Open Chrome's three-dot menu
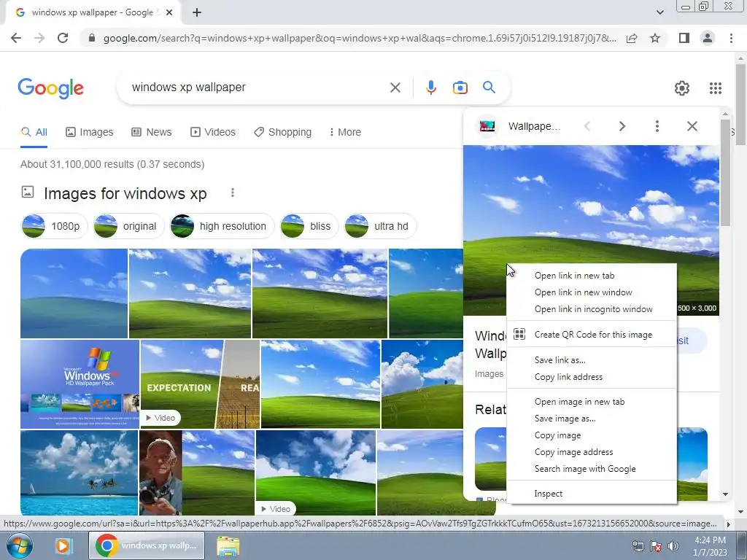Image resolution: width=747 pixels, height=560 pixels. (x=731, y=38)
